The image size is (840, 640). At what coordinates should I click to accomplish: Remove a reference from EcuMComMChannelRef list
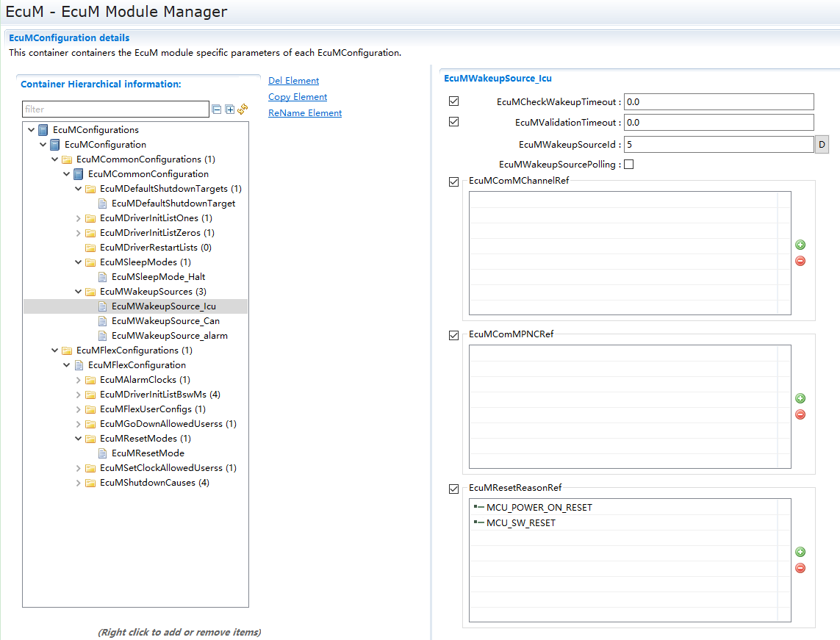coord(800,261)
